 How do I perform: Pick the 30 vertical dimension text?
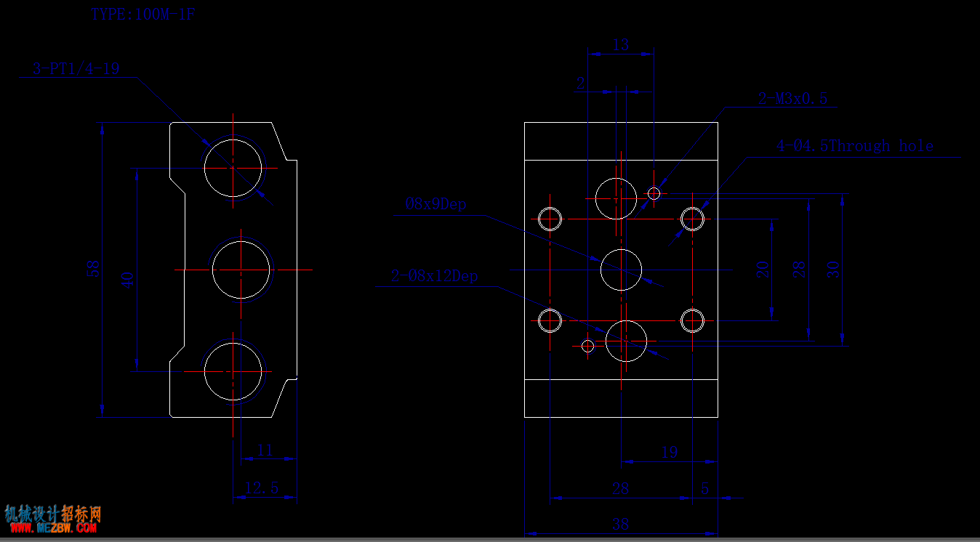pyautogui.click(x=834, y=270)
